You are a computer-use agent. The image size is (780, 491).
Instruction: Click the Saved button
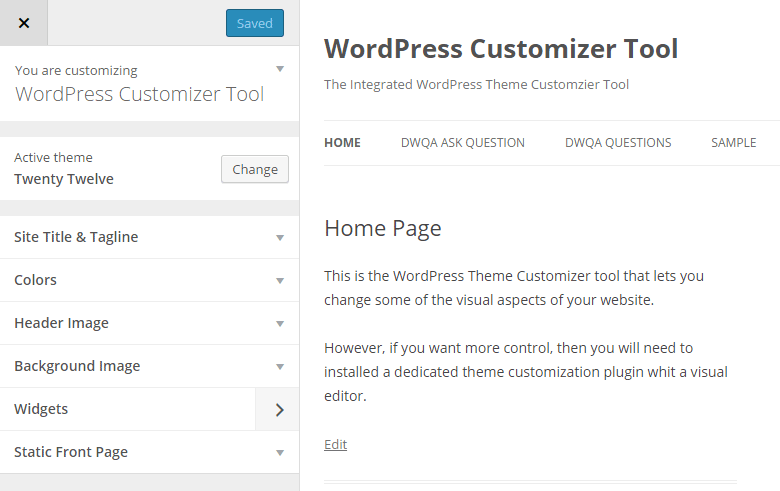255,23
